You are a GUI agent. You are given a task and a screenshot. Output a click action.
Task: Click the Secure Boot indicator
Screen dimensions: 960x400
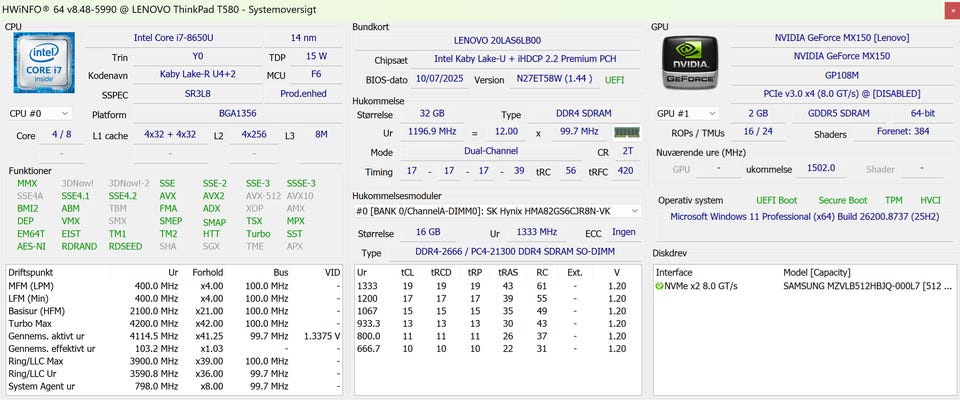click(842, 200)
